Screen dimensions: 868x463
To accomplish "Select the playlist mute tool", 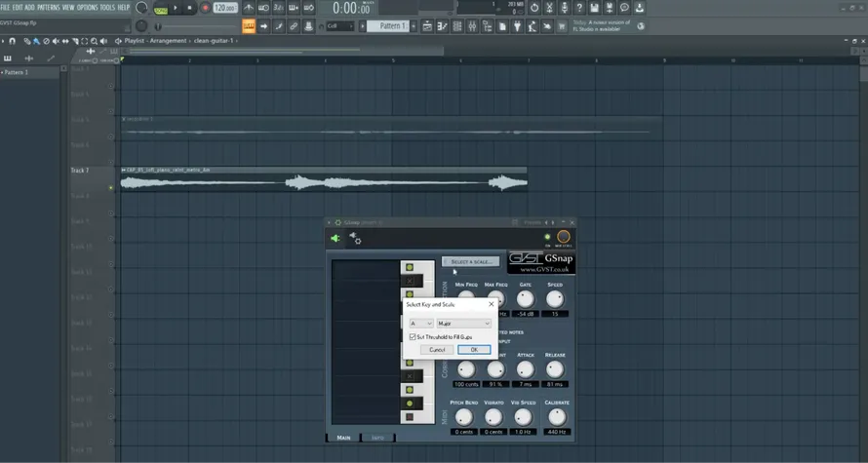I will pos(56,41).
